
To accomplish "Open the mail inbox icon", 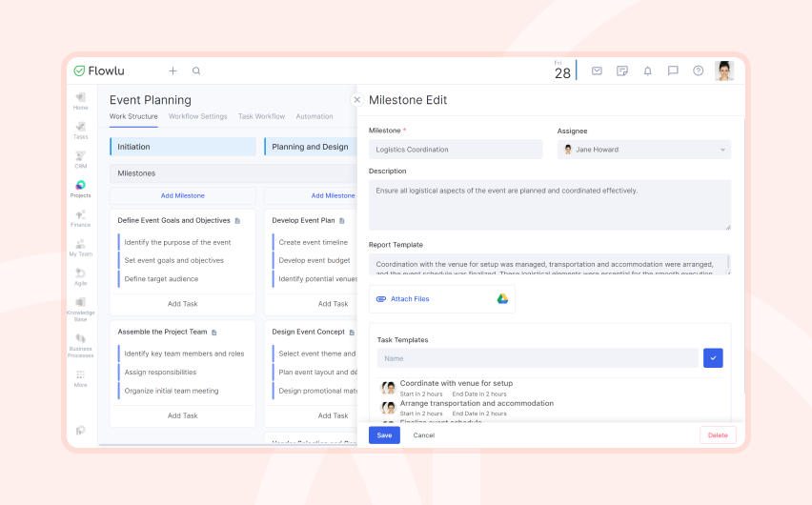I will [597, 71].
